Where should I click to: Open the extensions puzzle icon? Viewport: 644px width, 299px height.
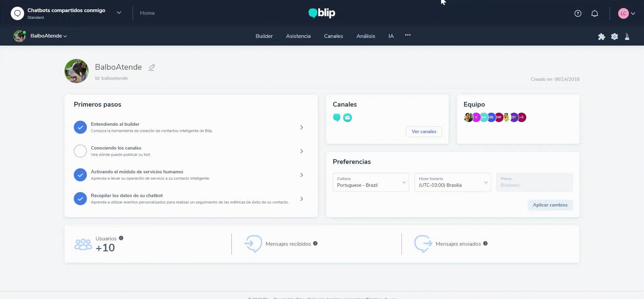coord(602,37)
